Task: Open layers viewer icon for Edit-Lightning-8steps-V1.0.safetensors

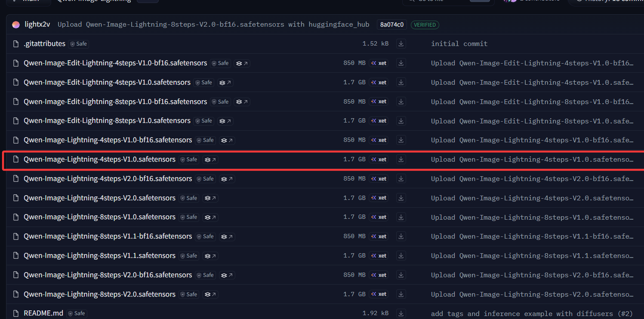Action: pyautogui.click(x=225, y=121)
